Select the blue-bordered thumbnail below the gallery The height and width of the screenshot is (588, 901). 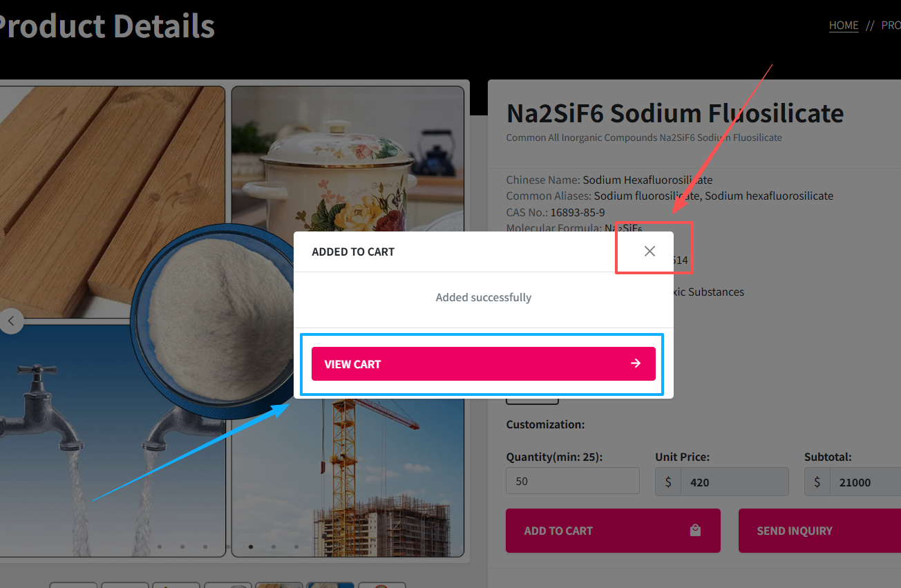click(x=330, y=585)
